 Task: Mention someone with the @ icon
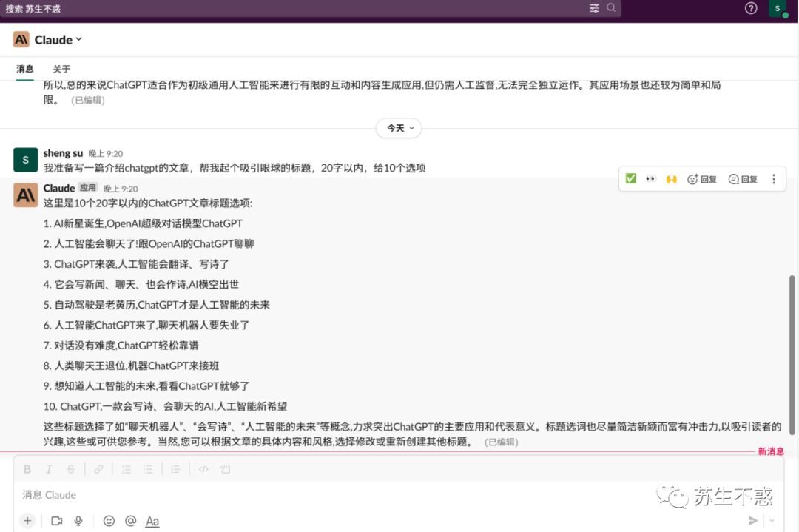(130, 521)
